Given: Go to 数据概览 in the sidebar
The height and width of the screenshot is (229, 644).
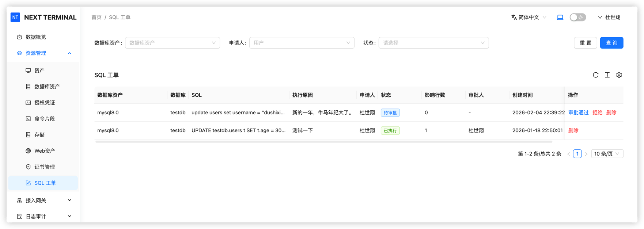Looking at the screenshot, I should [x=36, y=37].
